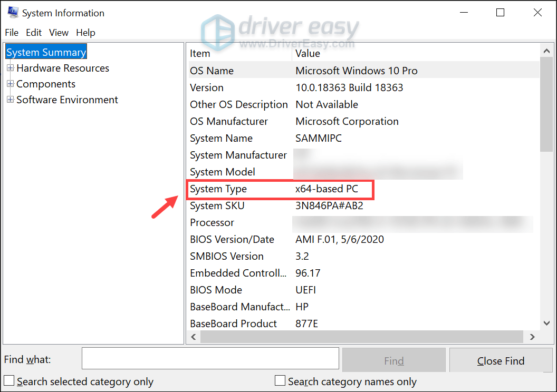Open the View menu
This screenshot has width=557, height=392.
(x=59, y=33)
